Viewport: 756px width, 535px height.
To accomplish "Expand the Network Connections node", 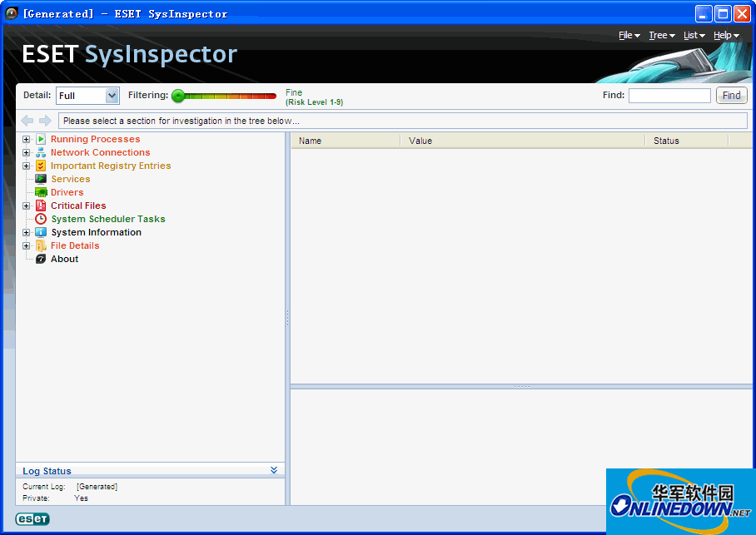I will pyautogui.click(x=26, y=153).
